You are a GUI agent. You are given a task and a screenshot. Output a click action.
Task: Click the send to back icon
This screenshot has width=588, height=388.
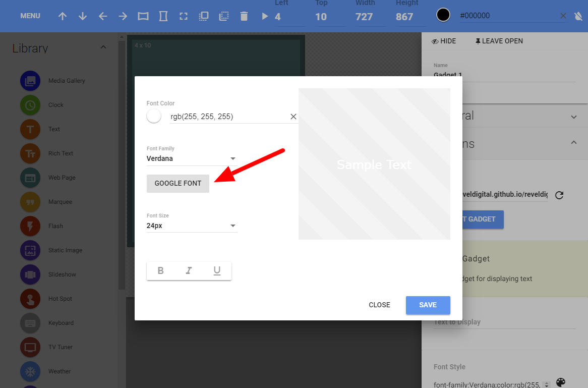pyautogui.click(x=224, y=16)
